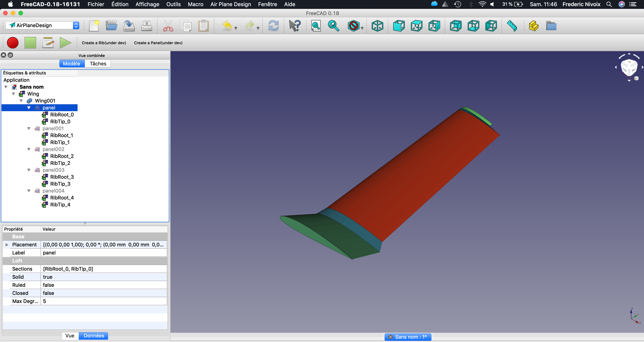This screenshot has height=342, width=644.
Task: Click the fit all zoom icon
Action: (x=316, y=26)
